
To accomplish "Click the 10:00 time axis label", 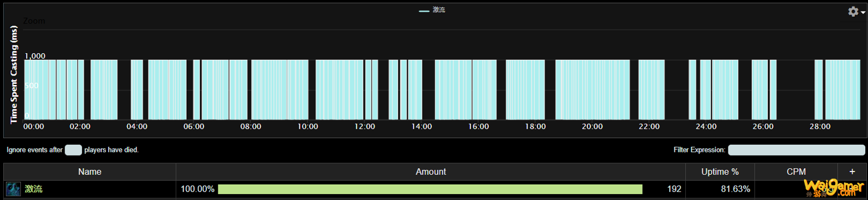I will [x=308, y=127].
